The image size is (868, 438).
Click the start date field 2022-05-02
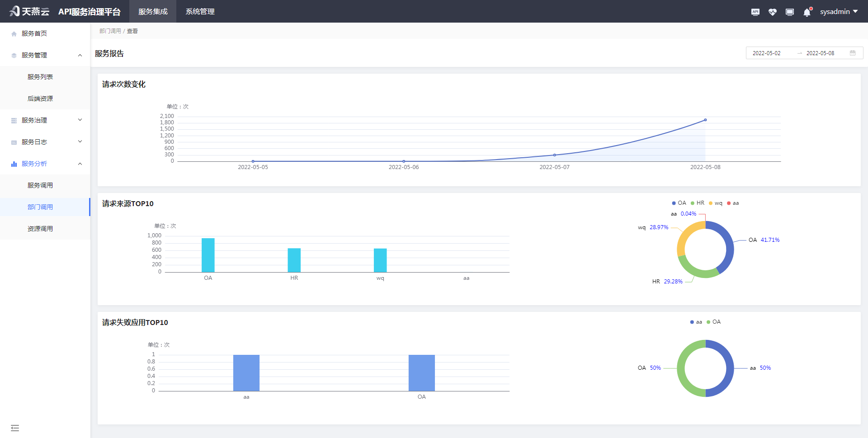pos(766,53)
